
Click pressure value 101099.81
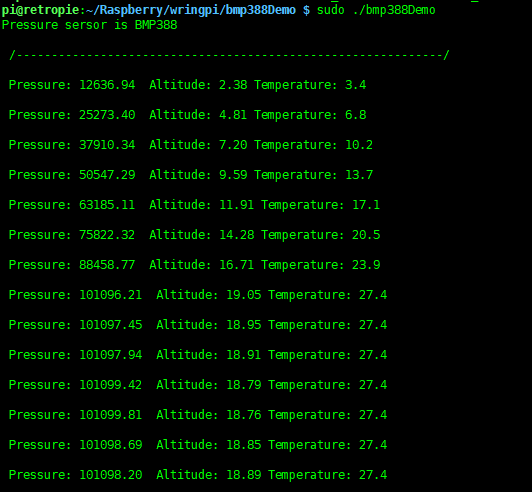point(111,415)
